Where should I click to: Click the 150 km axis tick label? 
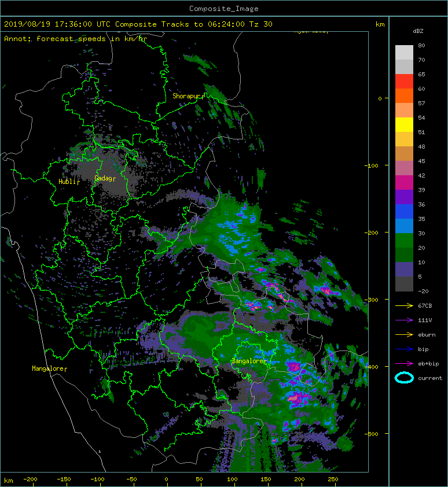(x=266, y=479)
